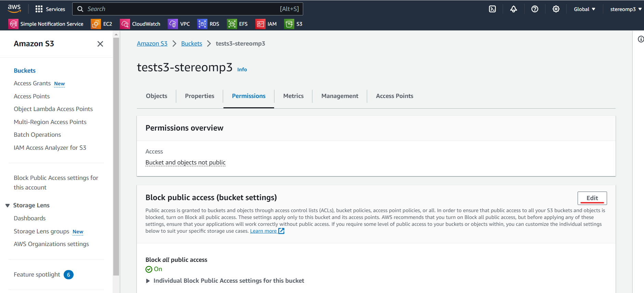Go to Buckets breadcrumb link
This screenshot has height=293, width=644.
click(x=192, y=44)
